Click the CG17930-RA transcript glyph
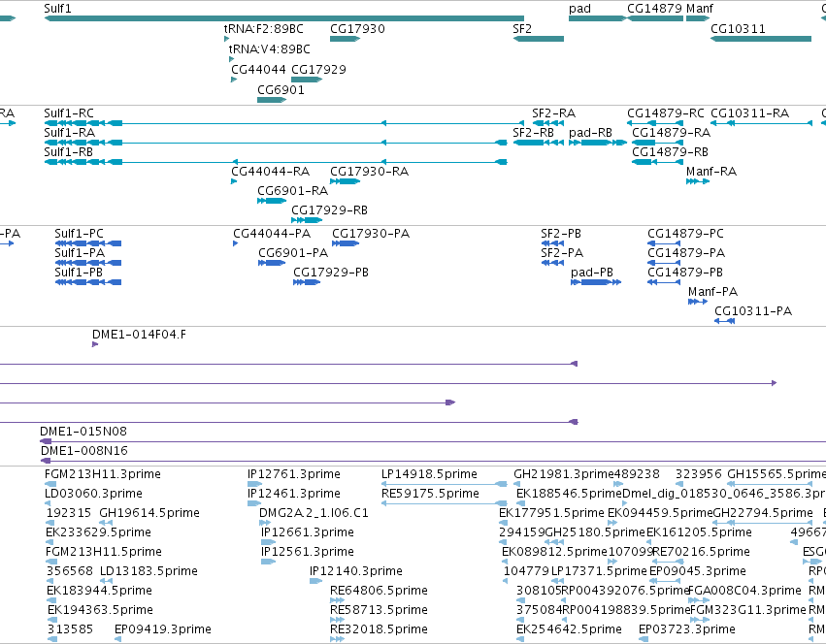Screen dimensions: 826x644 tap(345, 181)
